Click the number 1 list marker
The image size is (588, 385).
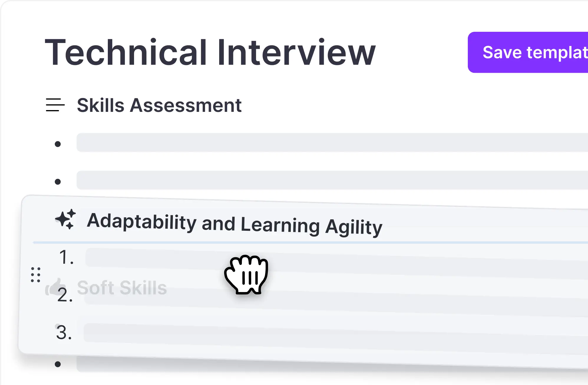[66, 257]
